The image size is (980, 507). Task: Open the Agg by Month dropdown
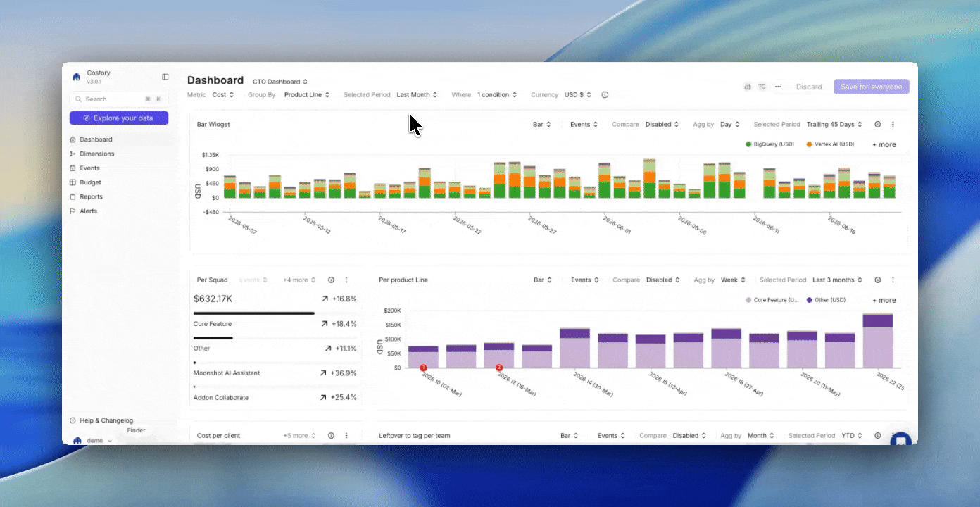(x=761, y=436)
